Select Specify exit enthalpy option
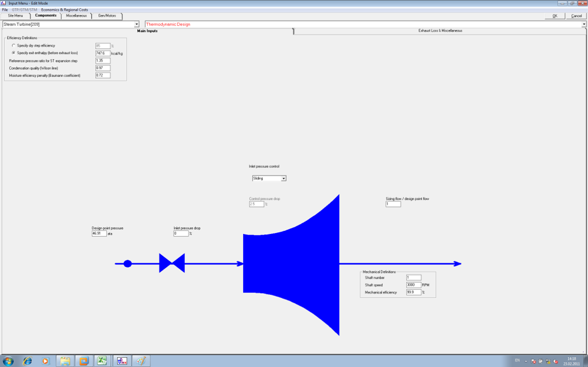Viewport: 588px width, 367px height. (14, 53)
